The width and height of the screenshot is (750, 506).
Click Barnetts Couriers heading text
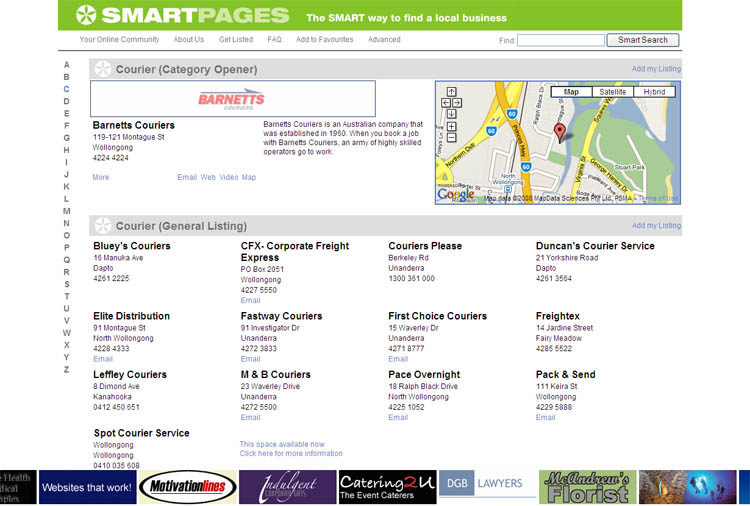pos(133,125)
